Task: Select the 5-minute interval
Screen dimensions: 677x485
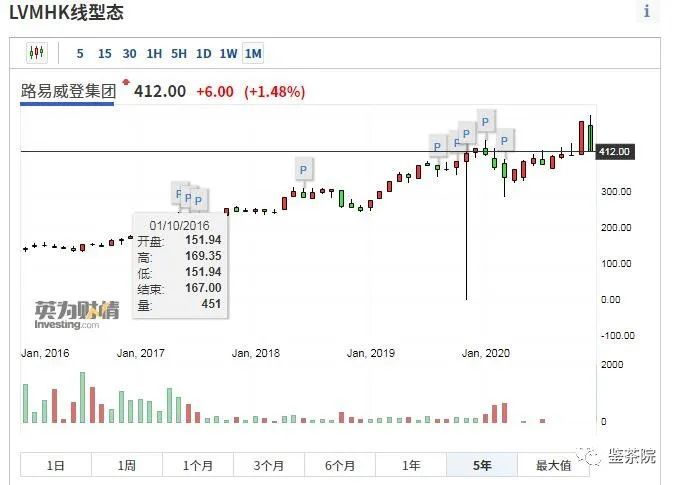Action: 80,54
